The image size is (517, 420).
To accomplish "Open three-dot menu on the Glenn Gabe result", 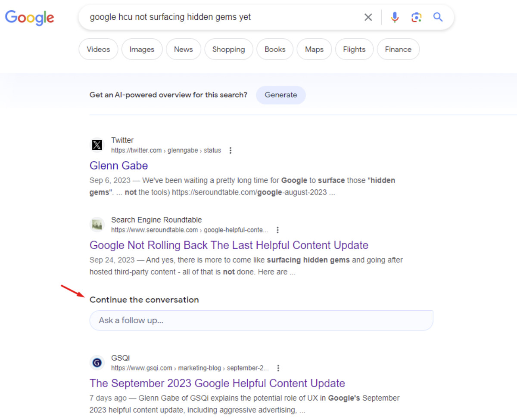I will (230, 150).
